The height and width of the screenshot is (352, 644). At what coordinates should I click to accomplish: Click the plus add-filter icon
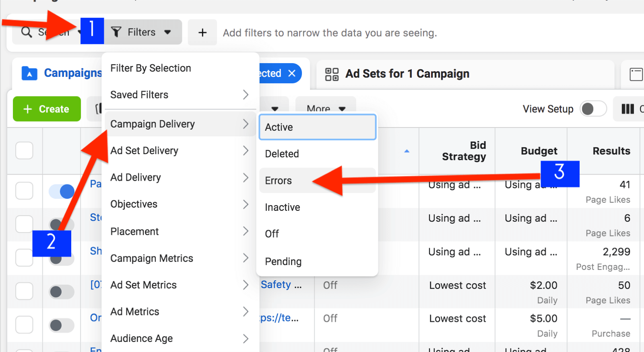202,33
